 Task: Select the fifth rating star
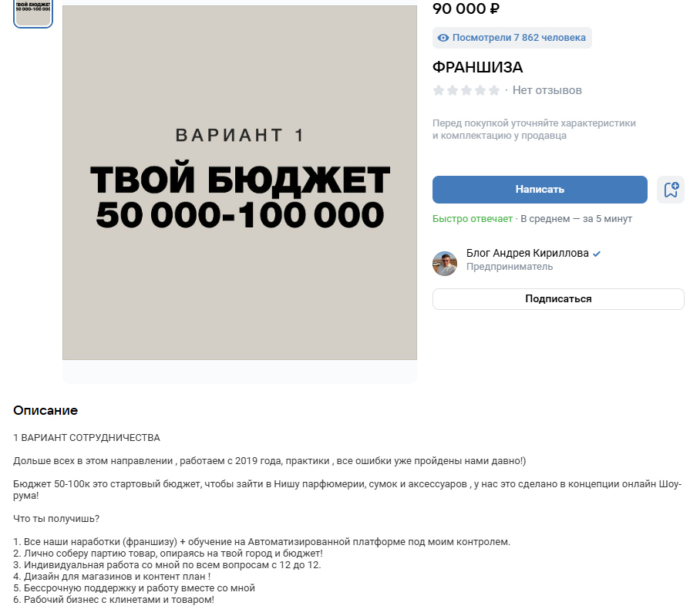click(493, 90)
